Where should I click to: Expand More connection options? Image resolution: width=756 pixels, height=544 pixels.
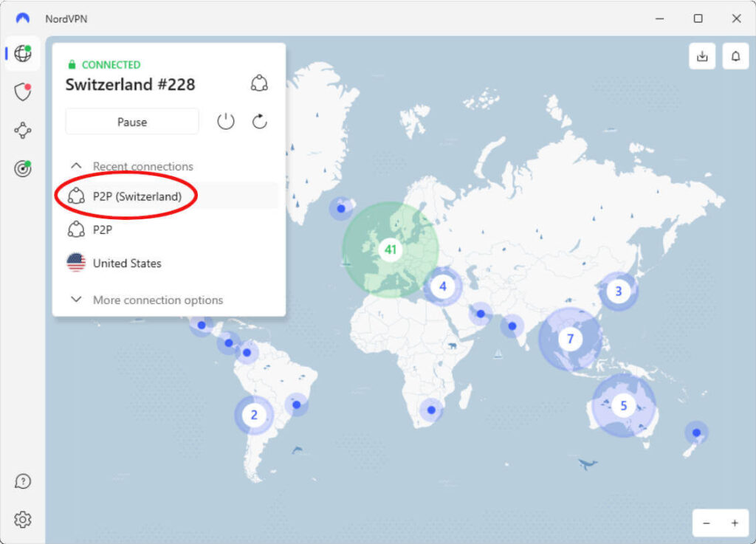point(147,300)
